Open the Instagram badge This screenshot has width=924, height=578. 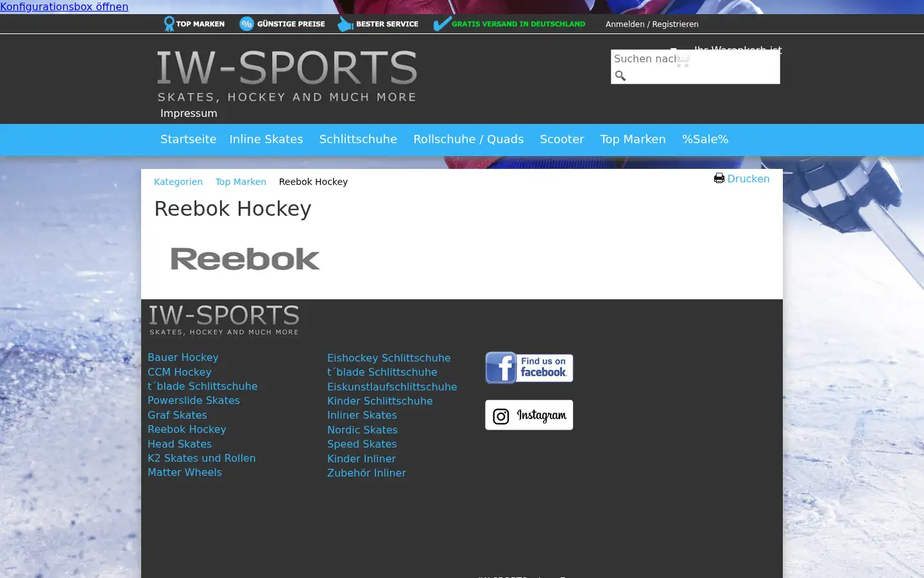pyautogui.click(x=529, y=415)
